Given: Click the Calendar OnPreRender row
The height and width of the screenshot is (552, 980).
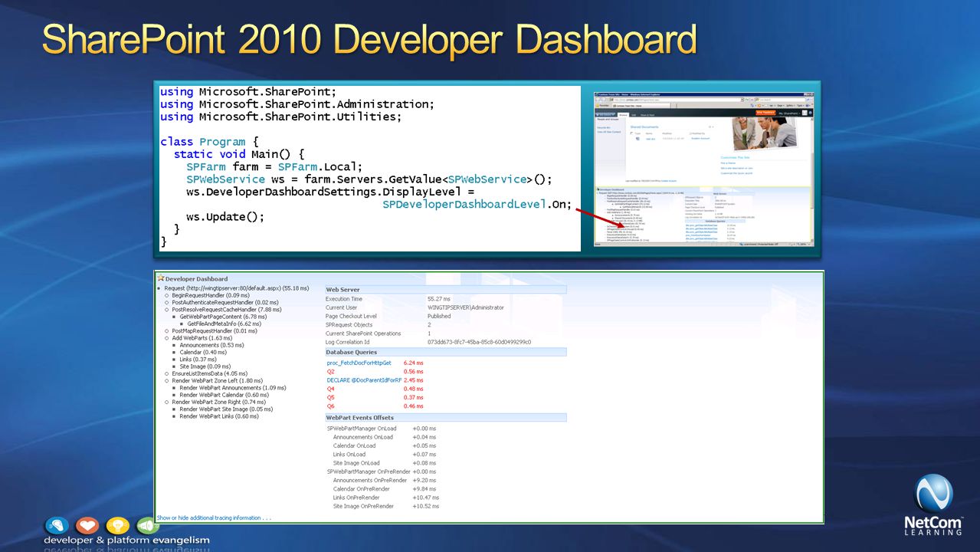Looking at the screenshot, I should click(384, 489).
